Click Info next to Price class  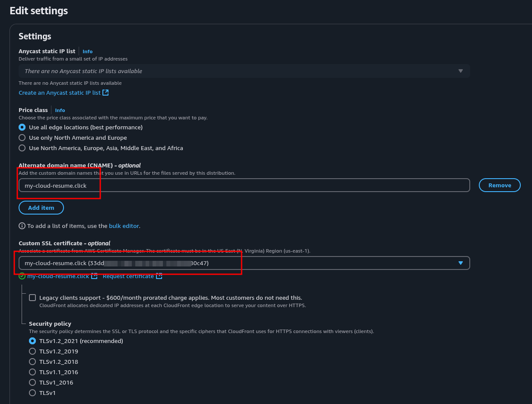60,110
